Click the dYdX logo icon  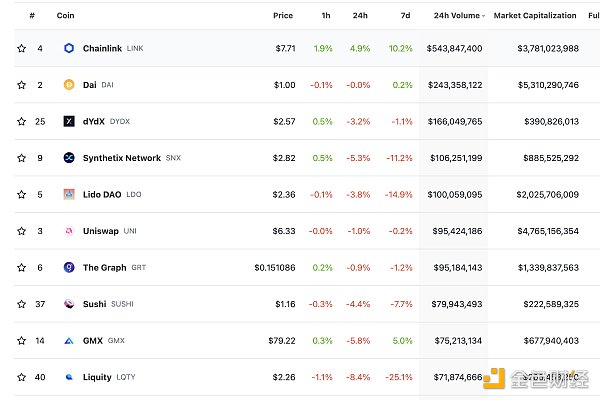pos(69,121)
